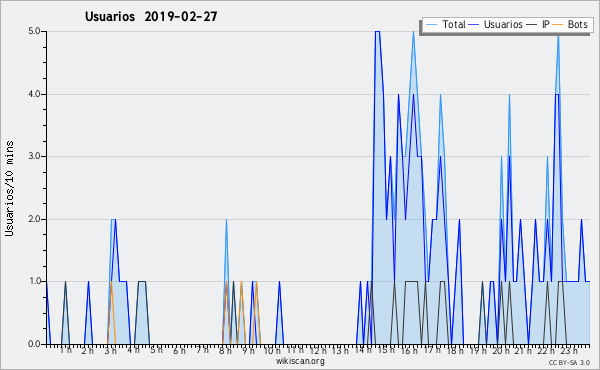Click the y-axis value 5.0
Viewport: 600px width, 370px height.
coord(34,31)
